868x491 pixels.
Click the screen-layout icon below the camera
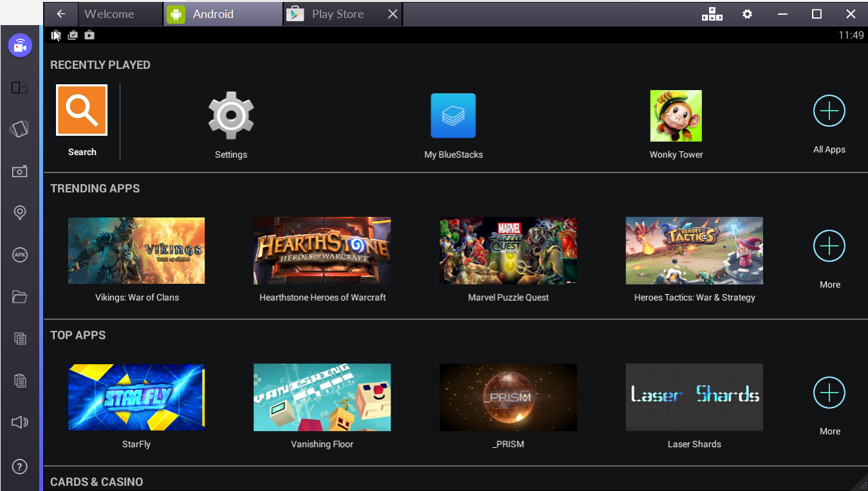point(20,88)
